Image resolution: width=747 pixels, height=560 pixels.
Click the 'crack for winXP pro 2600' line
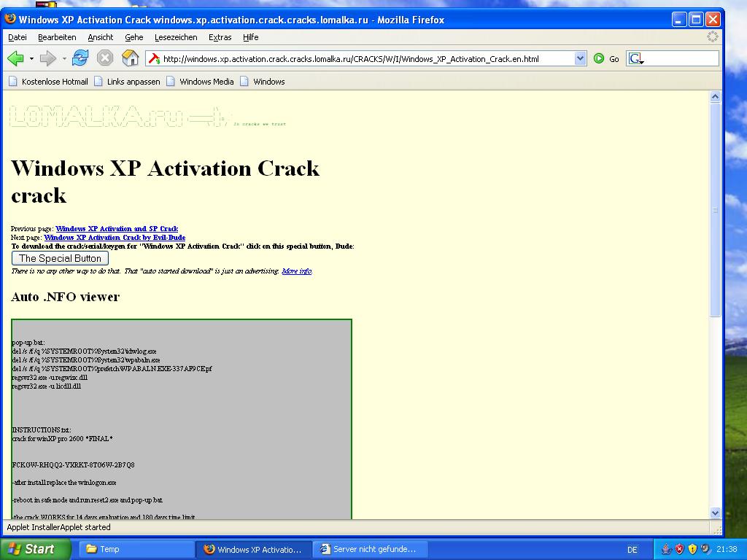tap(63, 438)
